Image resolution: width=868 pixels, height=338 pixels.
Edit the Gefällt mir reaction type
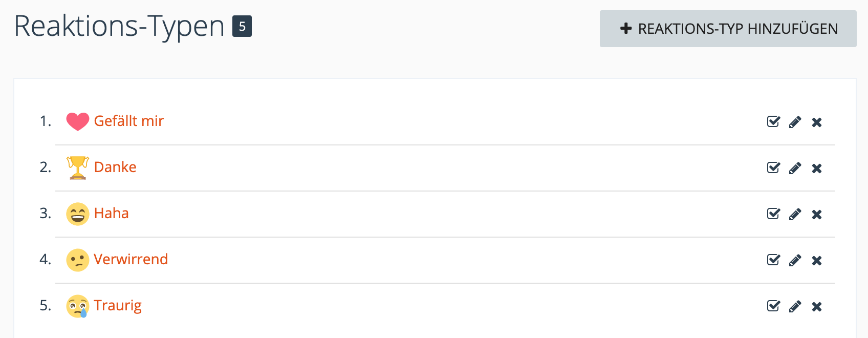pos(795,122)
